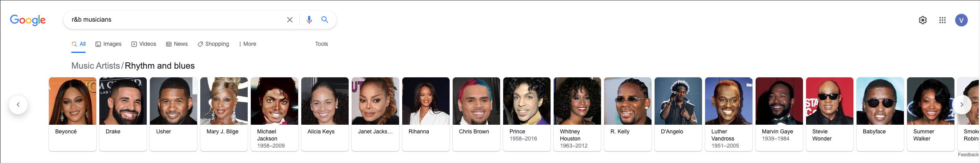Switch to the Videos tab

click(144, 44)
